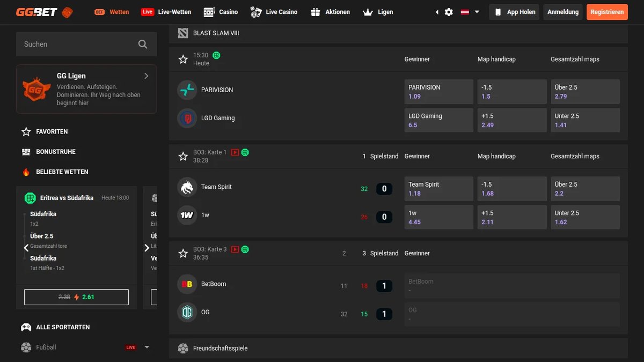Open the language flag dropdown
644x362 pixels.
[470, 12]
